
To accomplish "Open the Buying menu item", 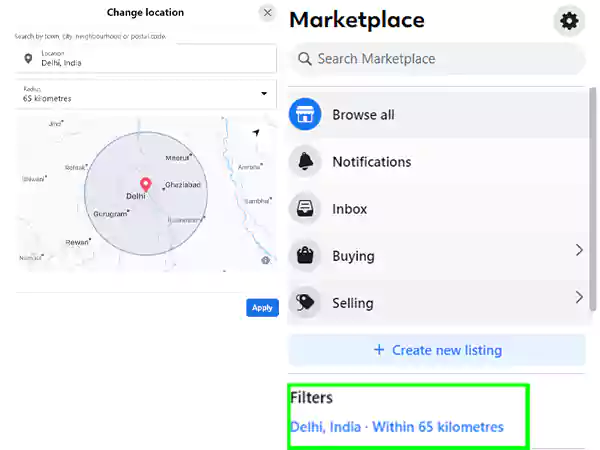I will [438, 256].
